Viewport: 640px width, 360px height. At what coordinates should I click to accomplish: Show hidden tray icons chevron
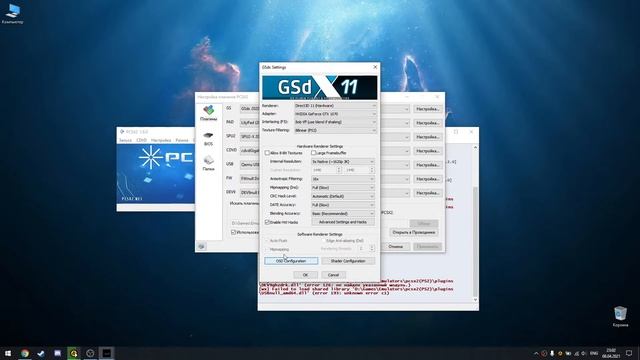(536, 353)
